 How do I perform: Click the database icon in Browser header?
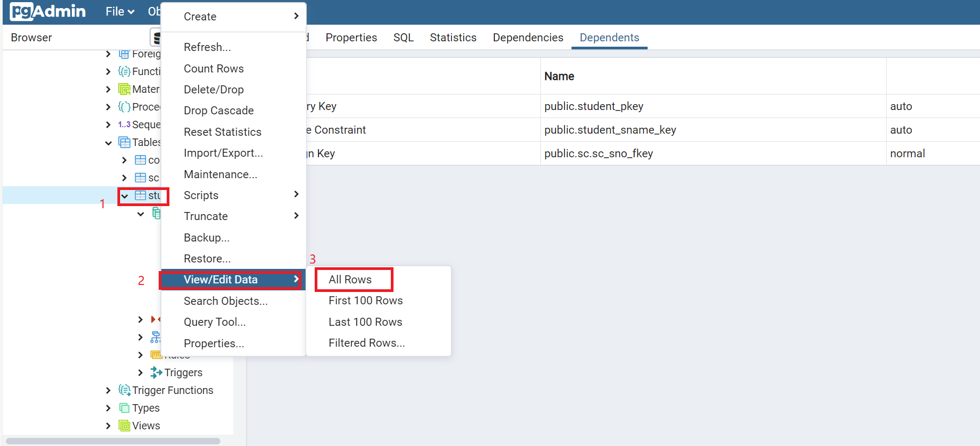[x=156, y=38]
